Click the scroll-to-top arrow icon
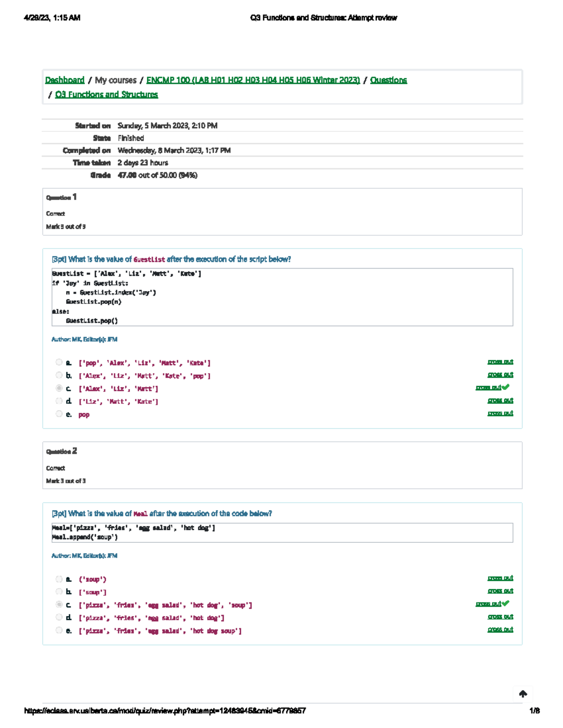The width and height of the screenshot is (563, 728). click(x=523, y=693)
